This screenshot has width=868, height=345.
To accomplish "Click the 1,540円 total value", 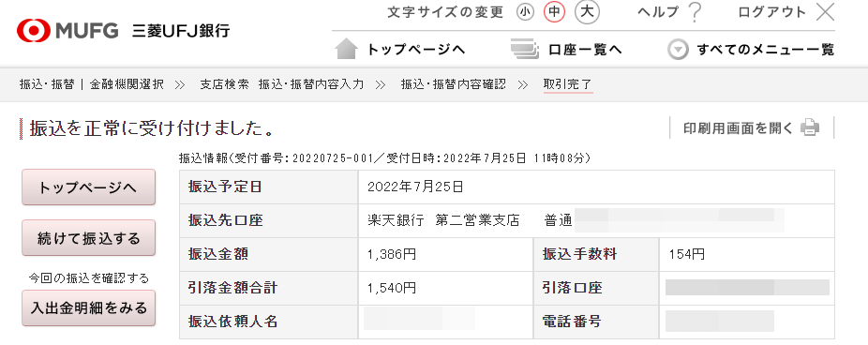I will click(392, 288).
